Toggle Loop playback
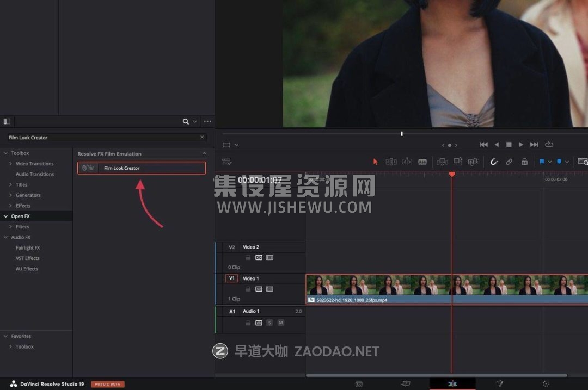 [549, 145]
